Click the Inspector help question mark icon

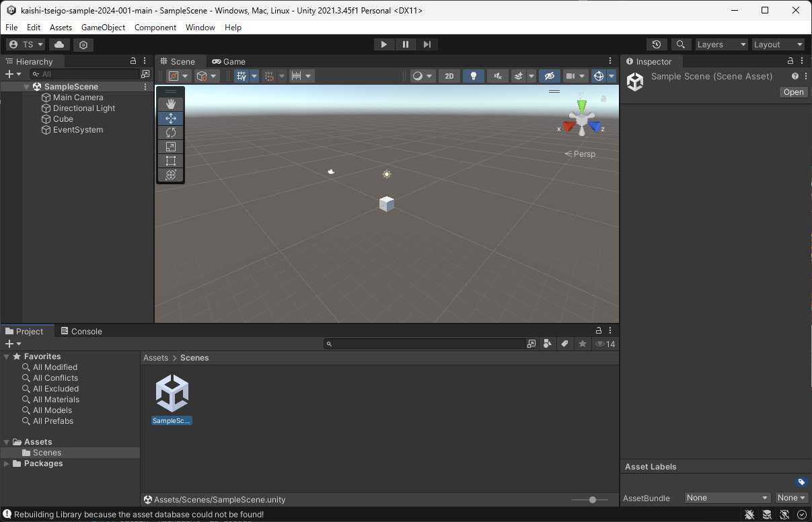795,77
